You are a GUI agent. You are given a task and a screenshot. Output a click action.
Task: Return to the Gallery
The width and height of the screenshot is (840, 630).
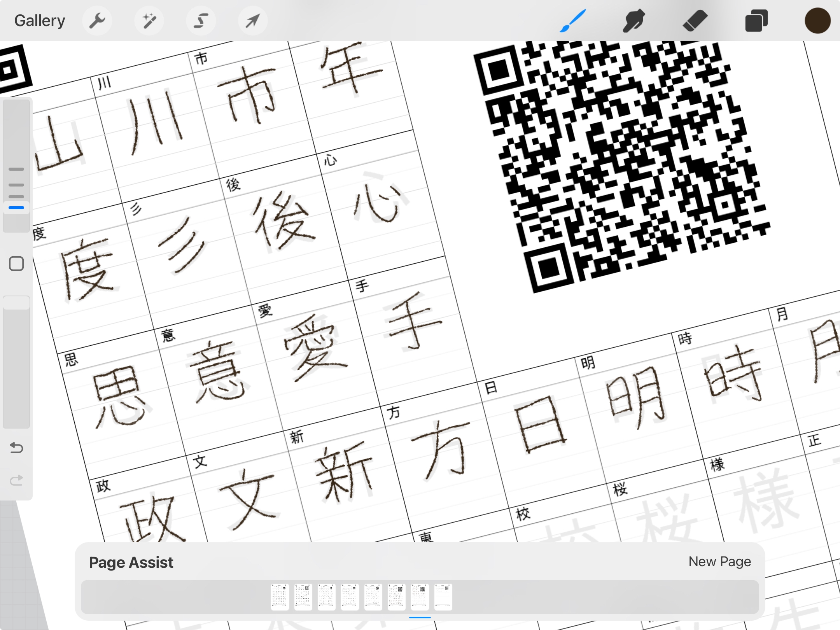(39, 20)
